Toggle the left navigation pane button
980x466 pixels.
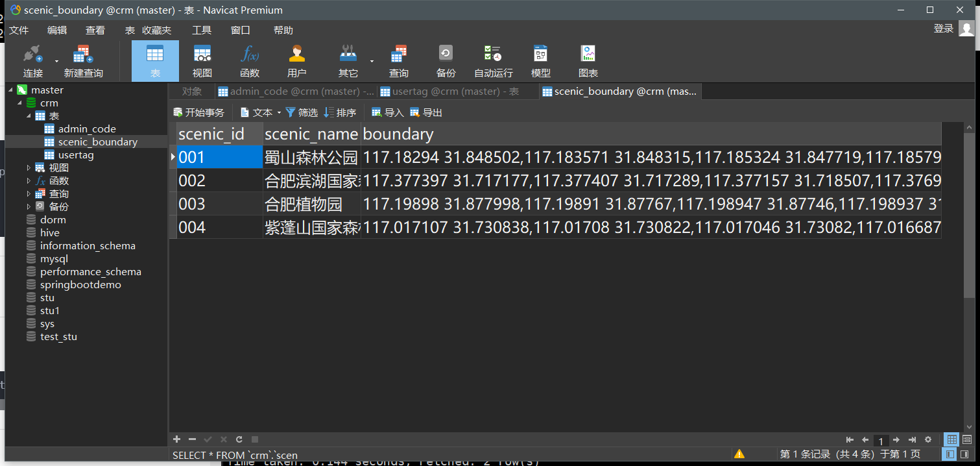(951, 454)
